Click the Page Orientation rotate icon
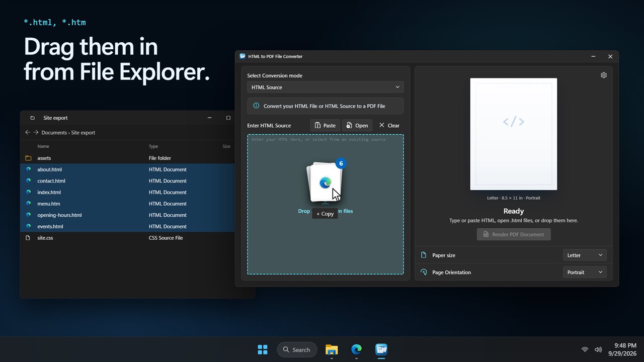644x362 pixels. tap(424, 272)
